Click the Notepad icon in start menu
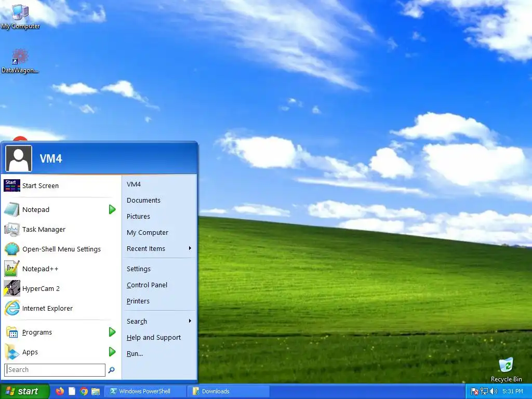The width and height of the screenshot is (532, 399). coord(12,209)
